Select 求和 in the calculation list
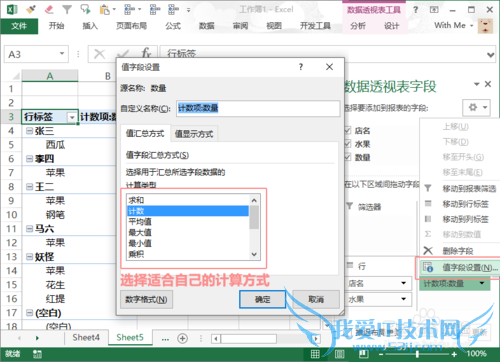The width and height of the screenshot is (500, 362). pos(188,200)
